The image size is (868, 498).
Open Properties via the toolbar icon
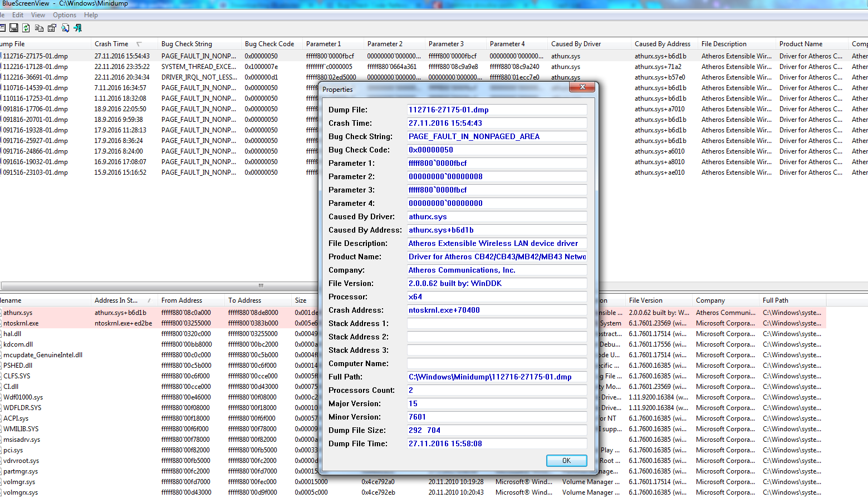(x=52, y=28)
